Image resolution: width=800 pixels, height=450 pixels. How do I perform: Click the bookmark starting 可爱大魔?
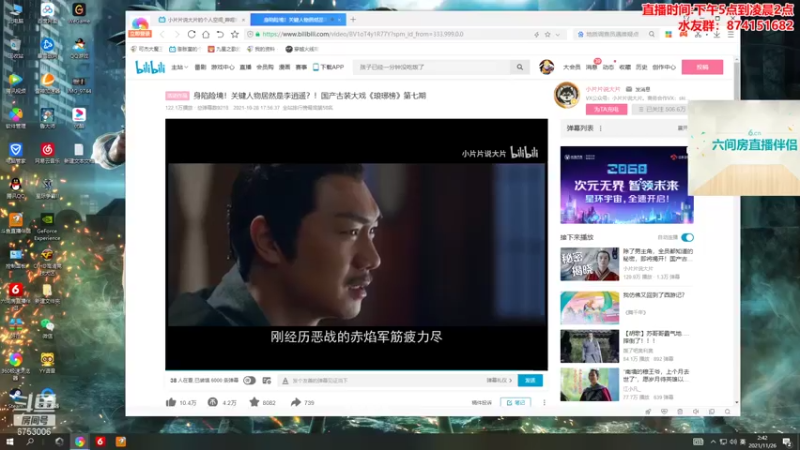[146, 49]
